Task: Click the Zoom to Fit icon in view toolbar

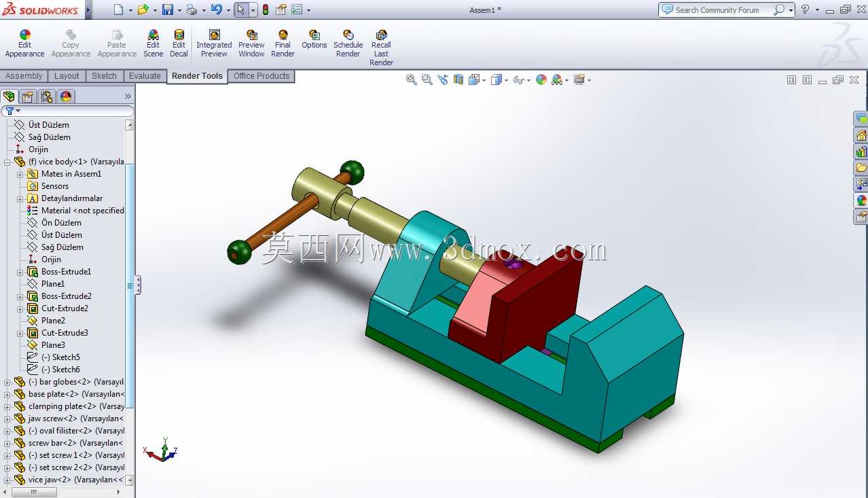Action: point(411,79)
